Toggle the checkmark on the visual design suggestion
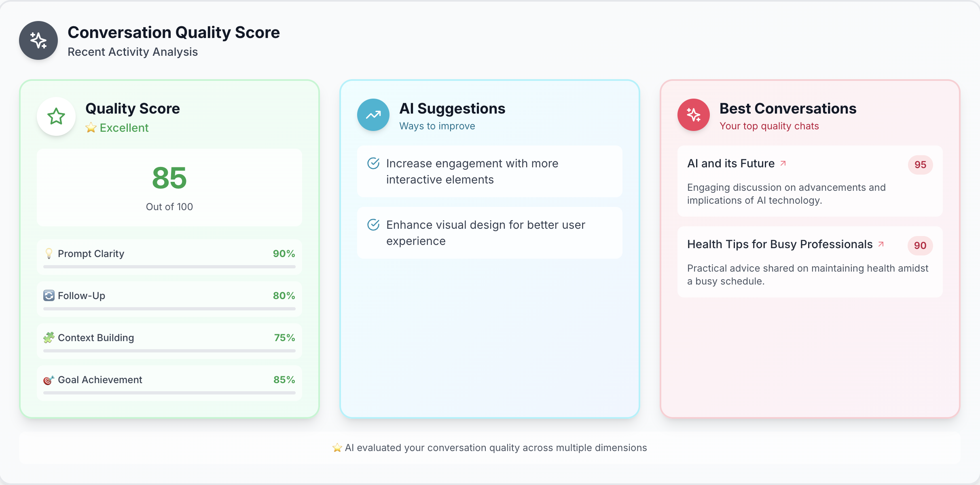 point(373,225)
